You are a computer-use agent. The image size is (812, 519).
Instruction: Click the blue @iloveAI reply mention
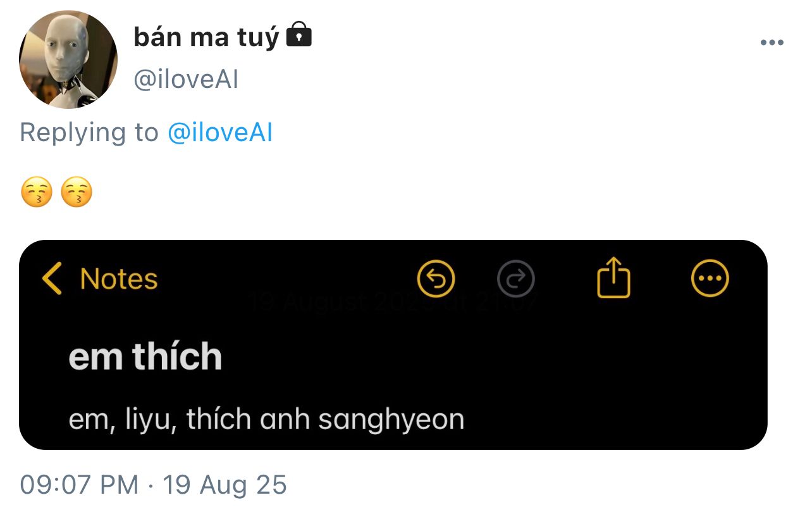point(220,132)
